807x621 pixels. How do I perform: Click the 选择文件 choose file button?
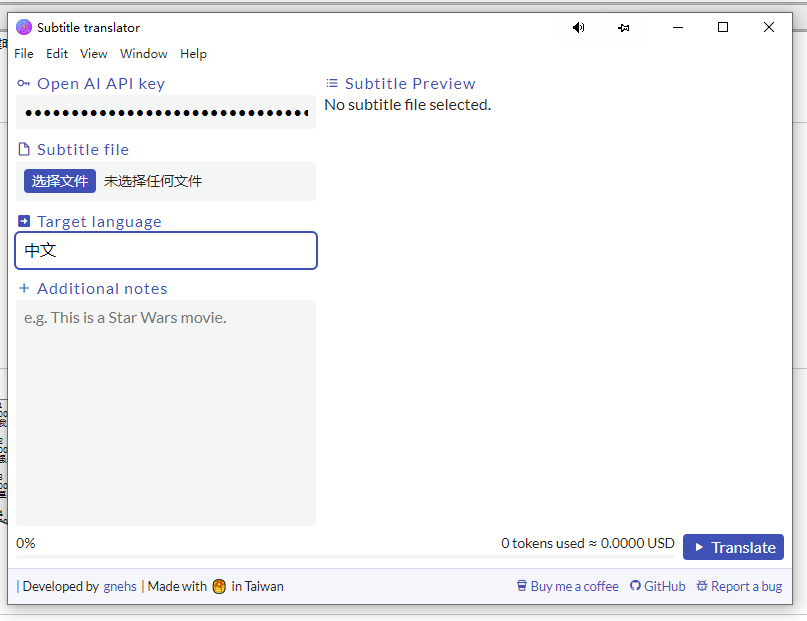[x=60, y=181]
